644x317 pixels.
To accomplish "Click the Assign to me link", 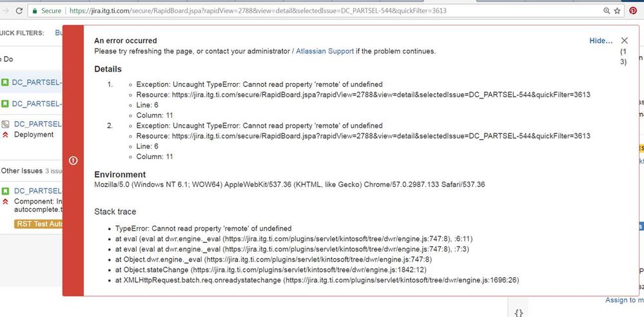I will [624, 300].
